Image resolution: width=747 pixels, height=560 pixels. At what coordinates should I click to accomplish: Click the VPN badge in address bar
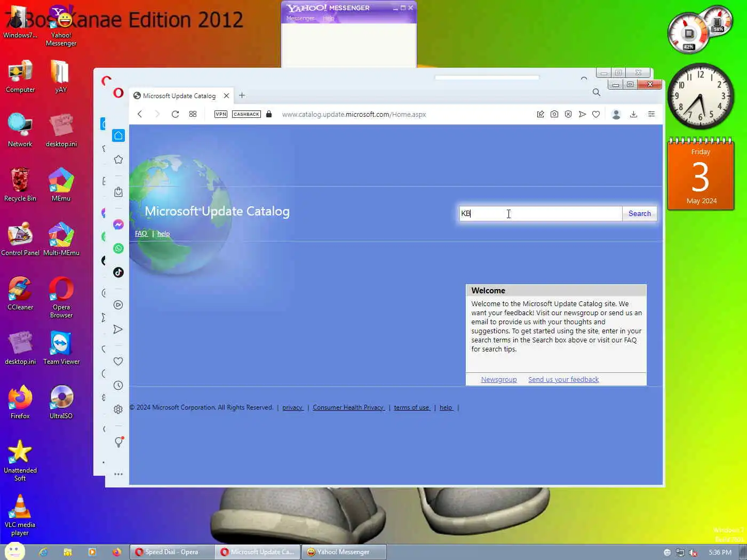pyautogui.click(x=221, y=114)
